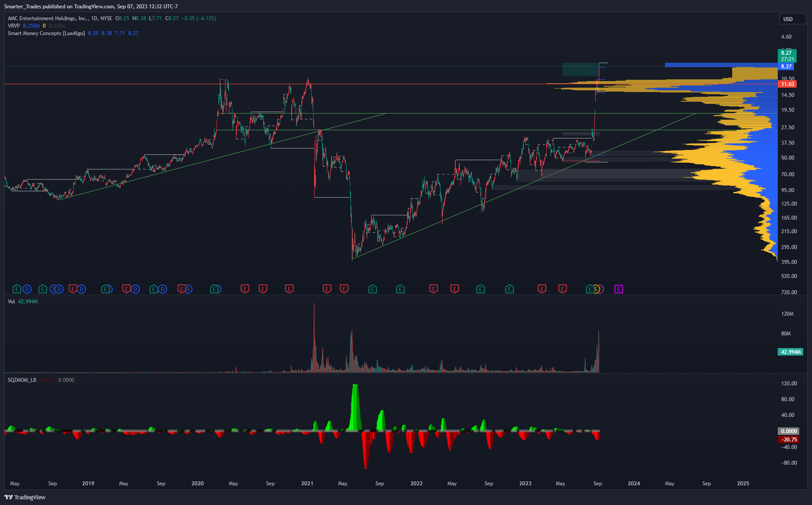Click the 2020 label on the time axis
The image size is (812, 505).
197,484
